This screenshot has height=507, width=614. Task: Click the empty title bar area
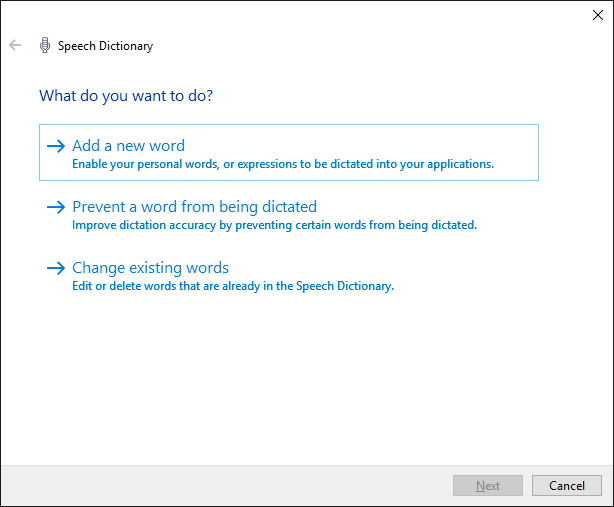tap(300, 15)
